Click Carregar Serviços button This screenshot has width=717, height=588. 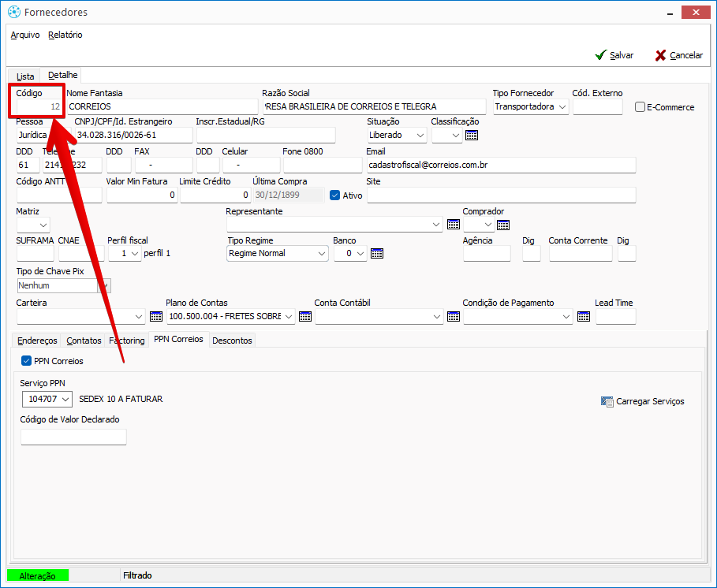click(643, 402)
